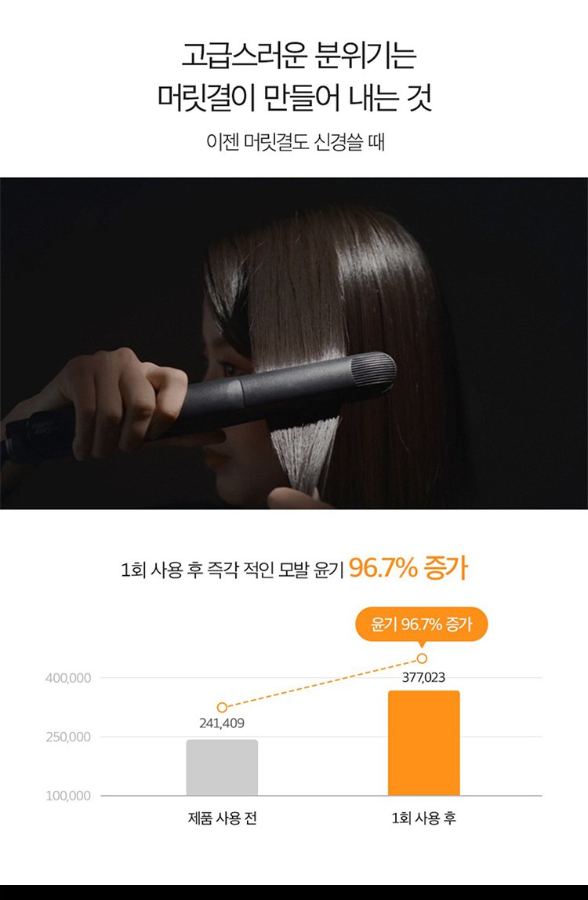
Task: Click the text '1회 사용 후 즉각 적인 모발 윤기'
Action: coord(232,570)
